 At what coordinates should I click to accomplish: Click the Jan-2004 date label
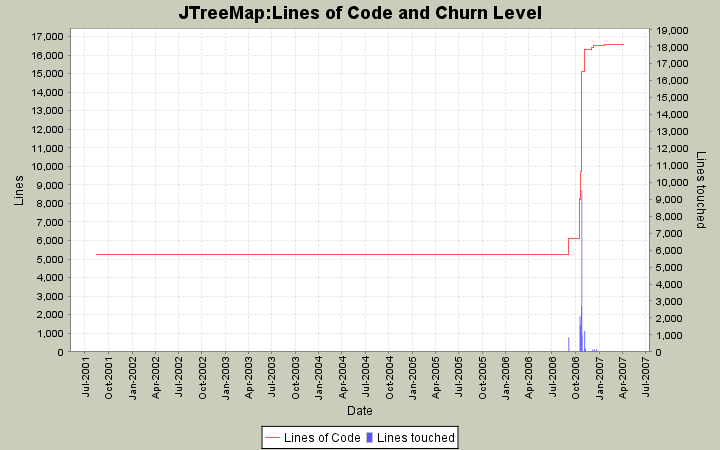[319, 377]
